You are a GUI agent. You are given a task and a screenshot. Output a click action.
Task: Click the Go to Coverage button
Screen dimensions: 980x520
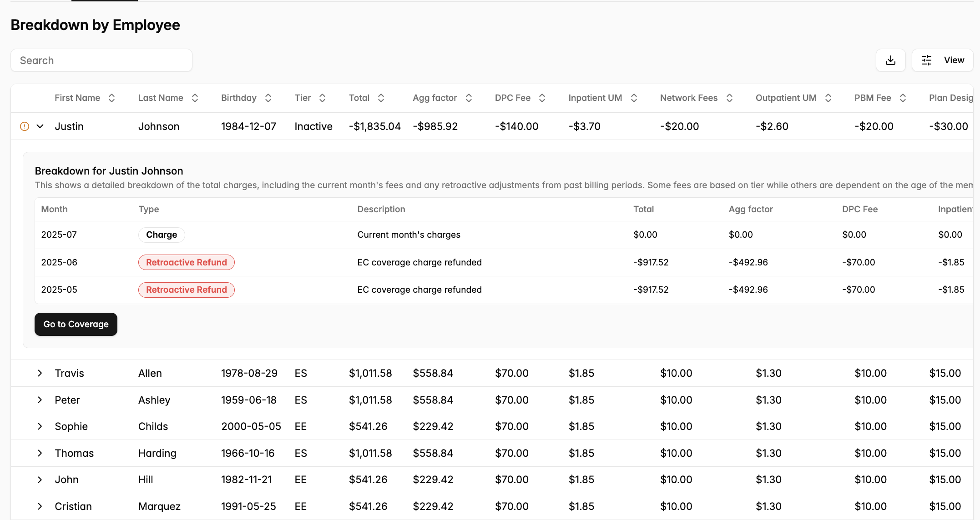(x=76, y=324)
